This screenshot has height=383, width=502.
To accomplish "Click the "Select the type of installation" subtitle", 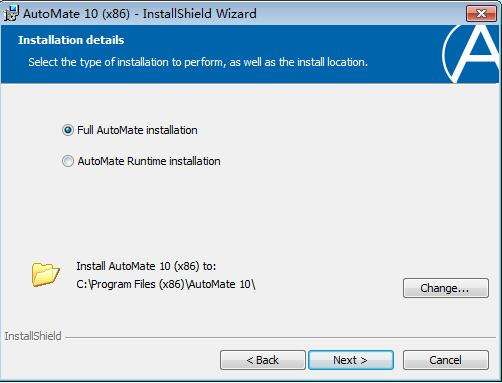I will 198,62.
